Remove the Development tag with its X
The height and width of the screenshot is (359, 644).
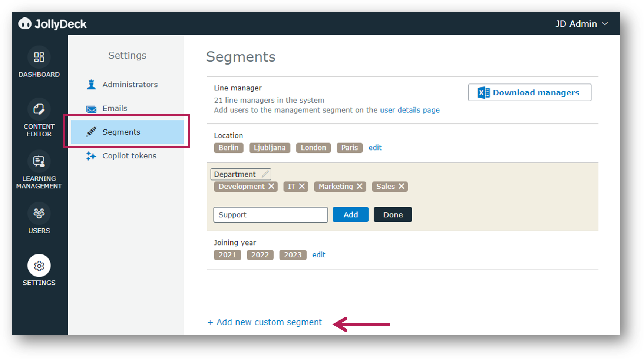point(272,187)
